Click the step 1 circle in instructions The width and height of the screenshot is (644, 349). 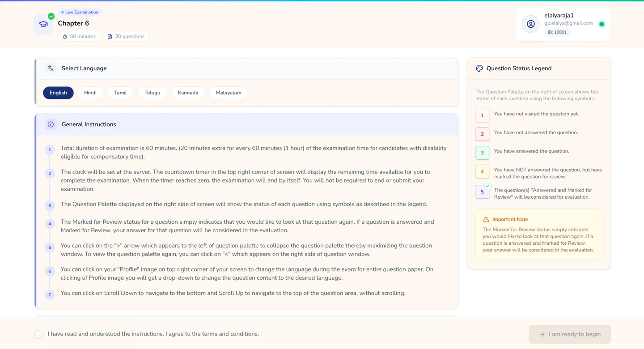coord(50,149)
